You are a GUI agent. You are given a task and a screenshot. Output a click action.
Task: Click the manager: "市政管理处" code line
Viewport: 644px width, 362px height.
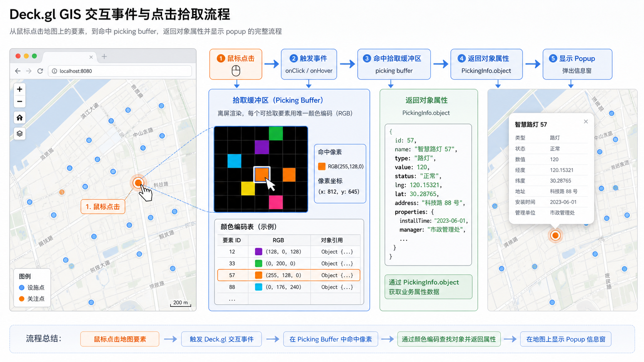[433, 230]
